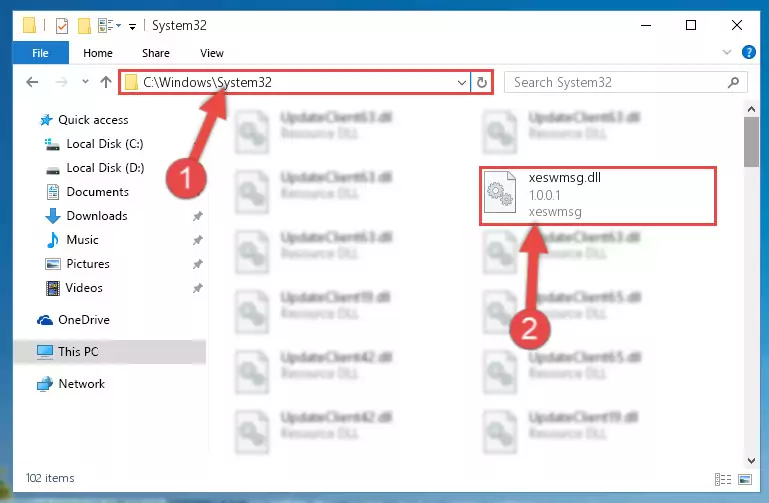Screen dimensions: 769x503
Task: Click the 102 items status text
Action: click(x=50, y=478)
